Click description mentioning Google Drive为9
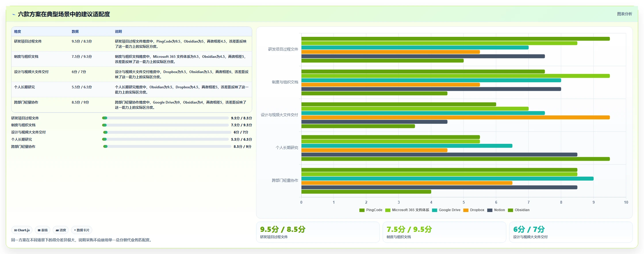Image resolution: width=644 pixels, height=254 pixels. tap(181, 105)
